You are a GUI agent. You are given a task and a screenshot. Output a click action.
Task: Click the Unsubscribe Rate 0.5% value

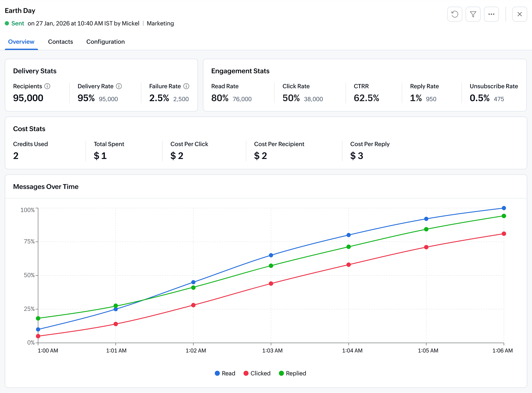pyautogui.click(x=480, y=98)
